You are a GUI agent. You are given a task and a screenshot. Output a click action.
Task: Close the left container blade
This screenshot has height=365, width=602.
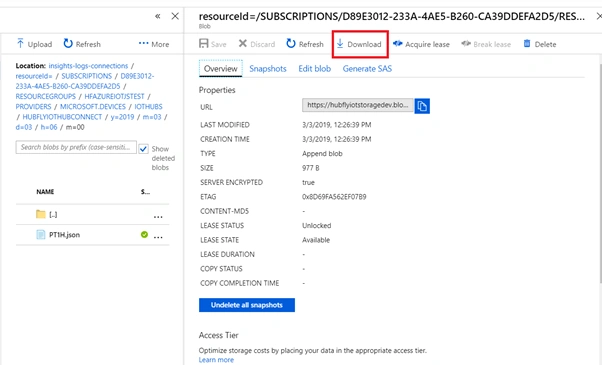pyautogui.click(x=175, y=16)
